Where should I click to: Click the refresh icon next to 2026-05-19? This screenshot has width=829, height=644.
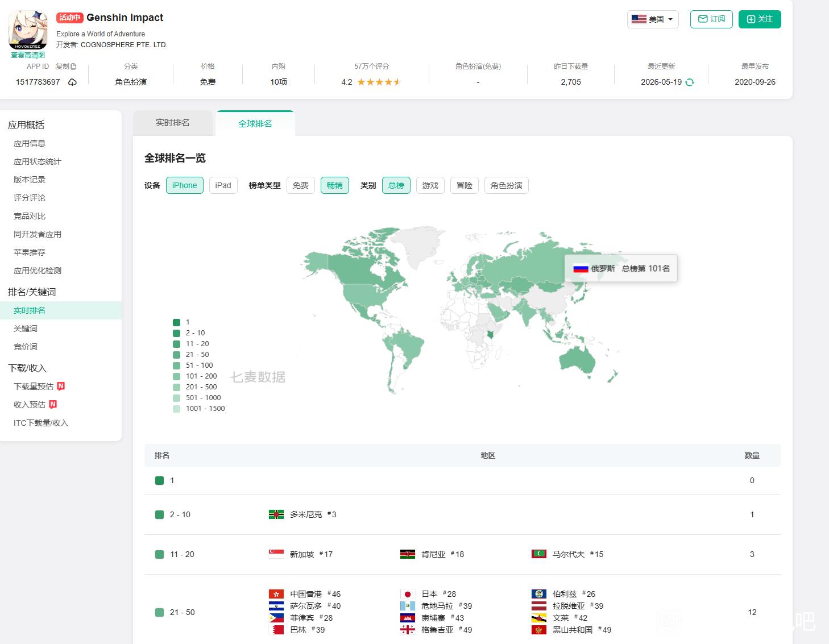pos(690,82)
